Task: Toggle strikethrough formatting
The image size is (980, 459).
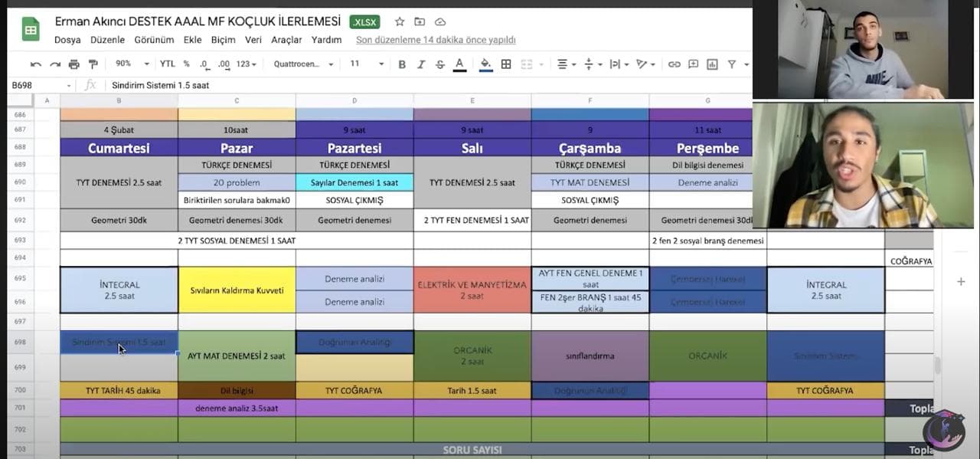Action: tap(439, 64)
